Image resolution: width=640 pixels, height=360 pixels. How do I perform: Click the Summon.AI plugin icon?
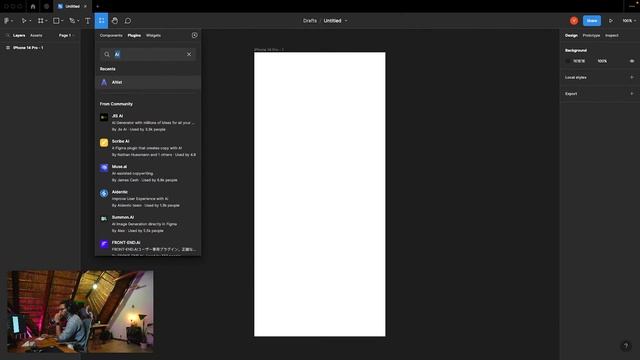pyautogui.click(x=104, y=218)
